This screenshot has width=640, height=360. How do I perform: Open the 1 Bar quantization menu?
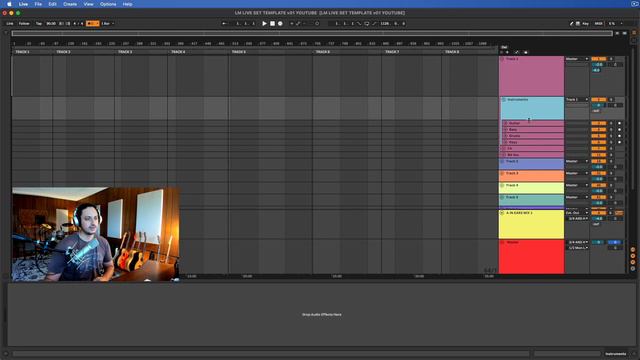pos(107,24)
